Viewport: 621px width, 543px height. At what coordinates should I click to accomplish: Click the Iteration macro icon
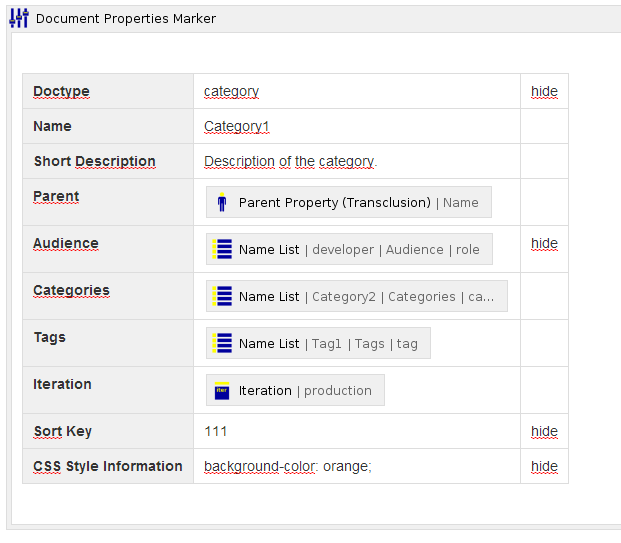[x=222, y=390]
